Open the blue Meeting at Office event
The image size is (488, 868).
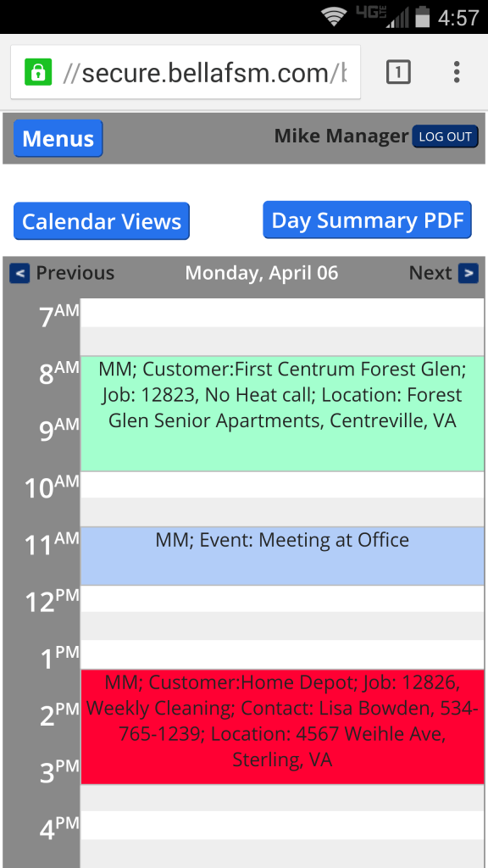point(282,556)
